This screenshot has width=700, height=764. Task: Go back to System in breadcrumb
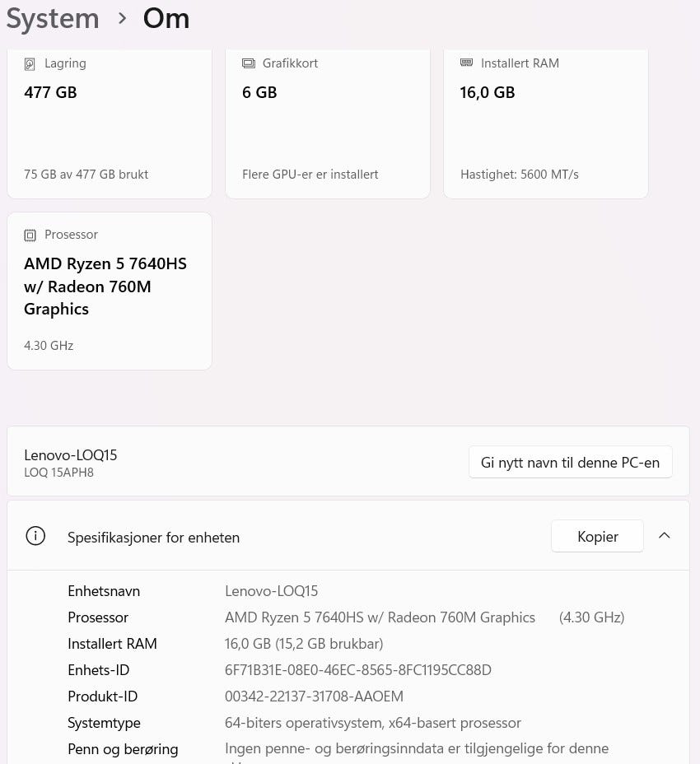coord(53,18)
